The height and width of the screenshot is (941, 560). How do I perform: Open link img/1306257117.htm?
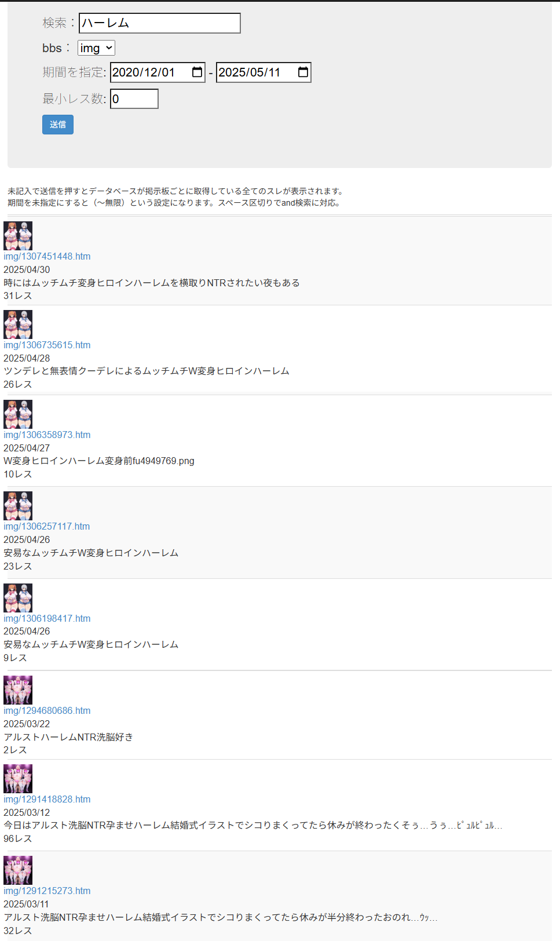47,526
